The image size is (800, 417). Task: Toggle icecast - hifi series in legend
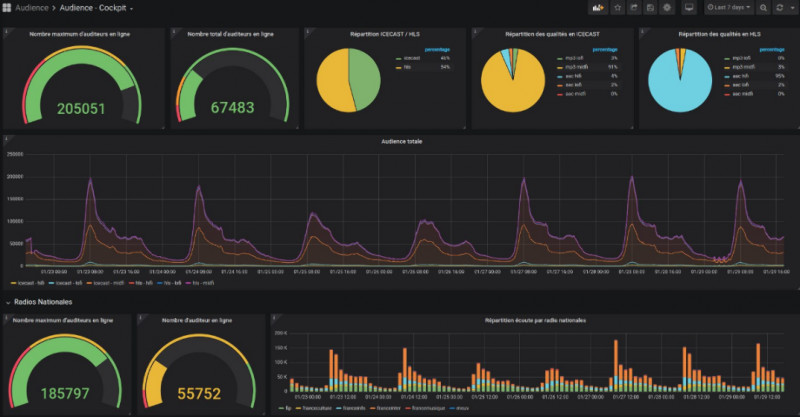[22, 282]
